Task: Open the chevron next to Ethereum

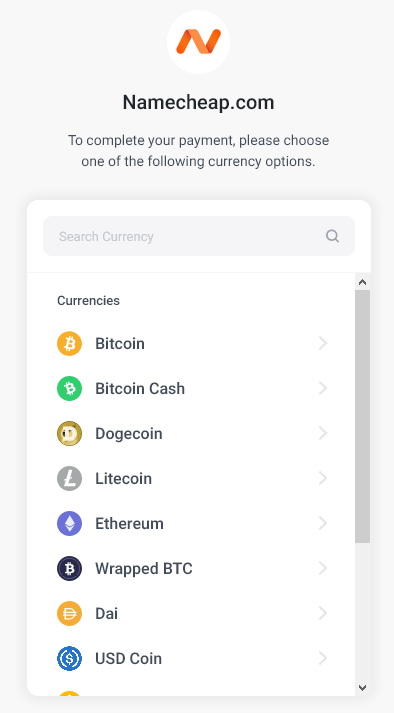Action: click(x=323, y=523)
